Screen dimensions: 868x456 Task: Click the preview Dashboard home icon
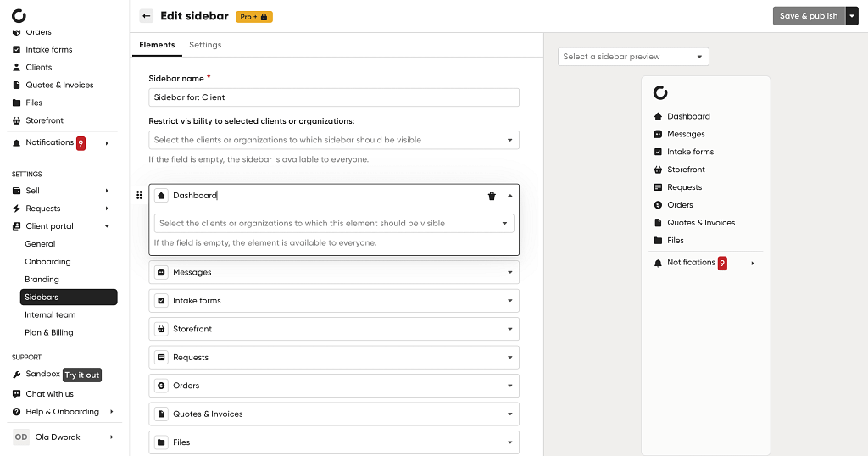[x=658, y=116]
